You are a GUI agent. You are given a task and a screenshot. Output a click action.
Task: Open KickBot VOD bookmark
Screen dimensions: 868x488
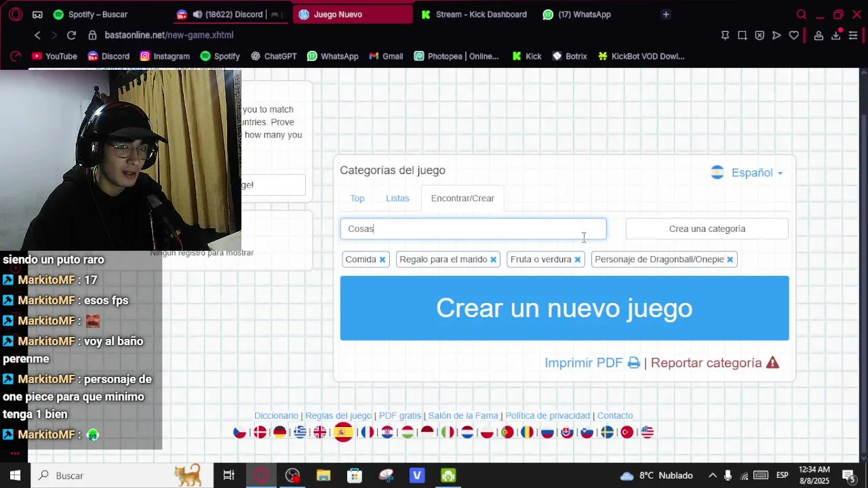pyautogui.click(x=642, y=56)
